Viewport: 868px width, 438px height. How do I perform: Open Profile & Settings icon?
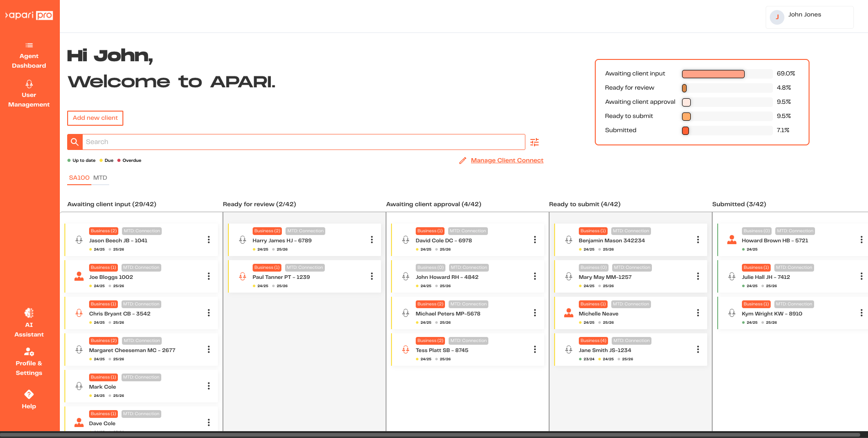click(29, 352)
